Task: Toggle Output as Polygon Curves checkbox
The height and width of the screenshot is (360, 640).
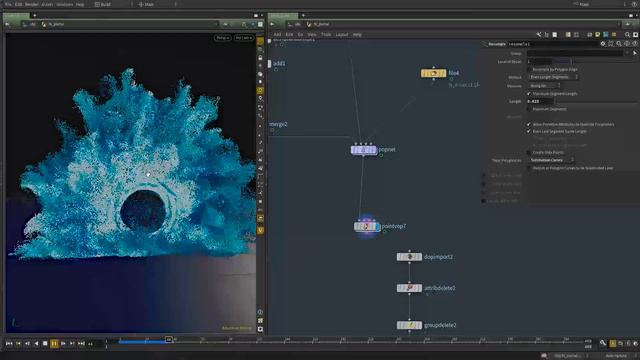Action: pos(529,168)
